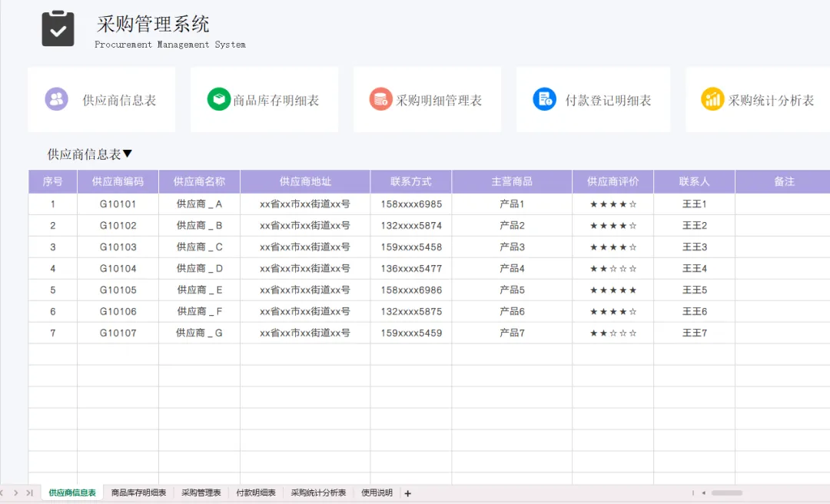Select contact cell 王王1
This screenshot has height=504, width=830.
coord(695,204)
